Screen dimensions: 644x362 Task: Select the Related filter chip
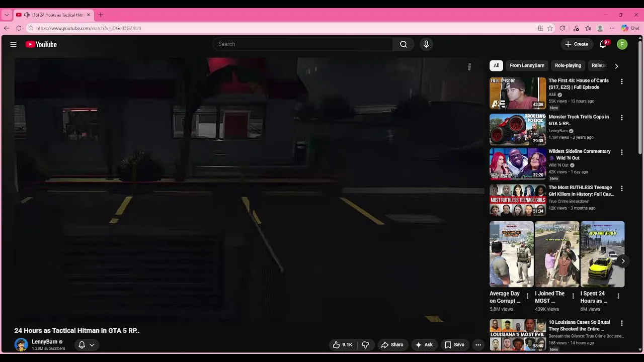click(x=599, y=65)
